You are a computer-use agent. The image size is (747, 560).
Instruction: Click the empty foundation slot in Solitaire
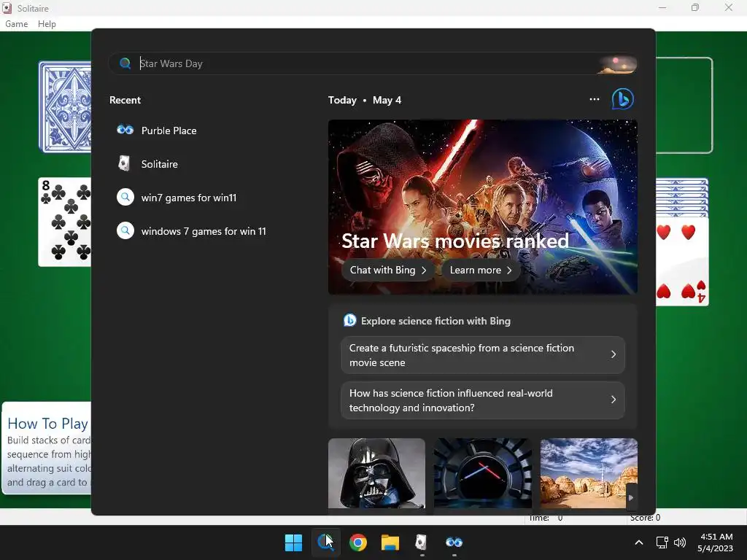(x=684, y=105)
